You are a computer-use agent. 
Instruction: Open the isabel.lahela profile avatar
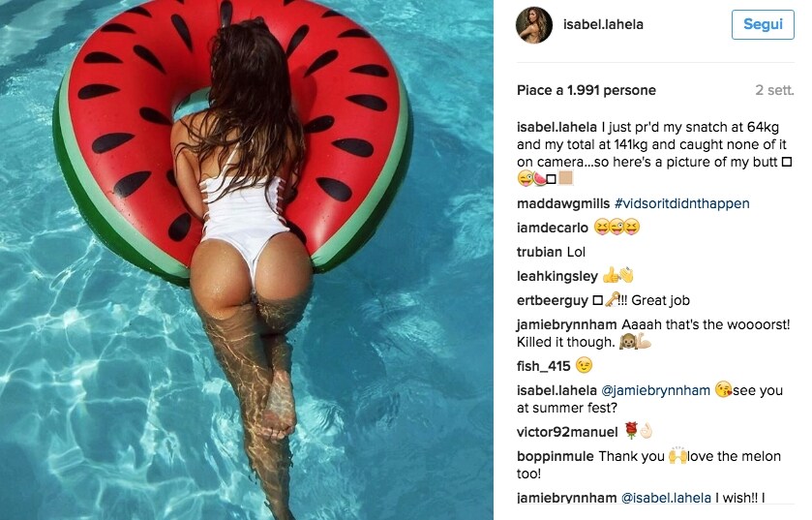(534, 25)
